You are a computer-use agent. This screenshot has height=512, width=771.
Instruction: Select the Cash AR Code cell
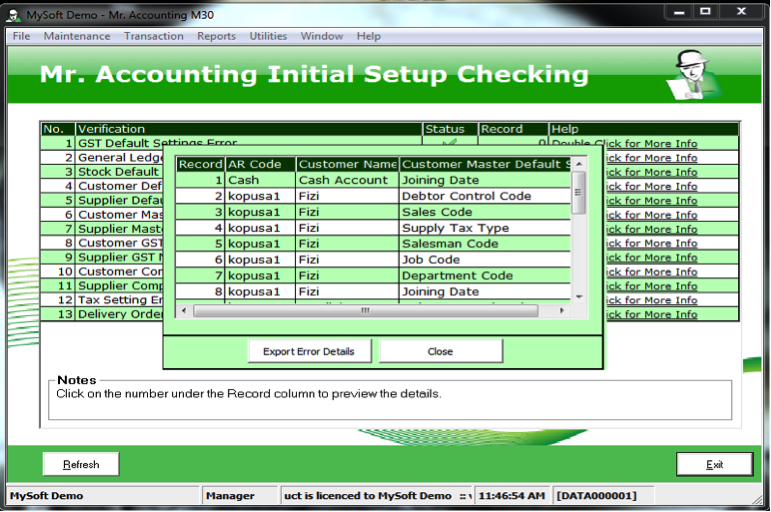(x=261, y=180)
